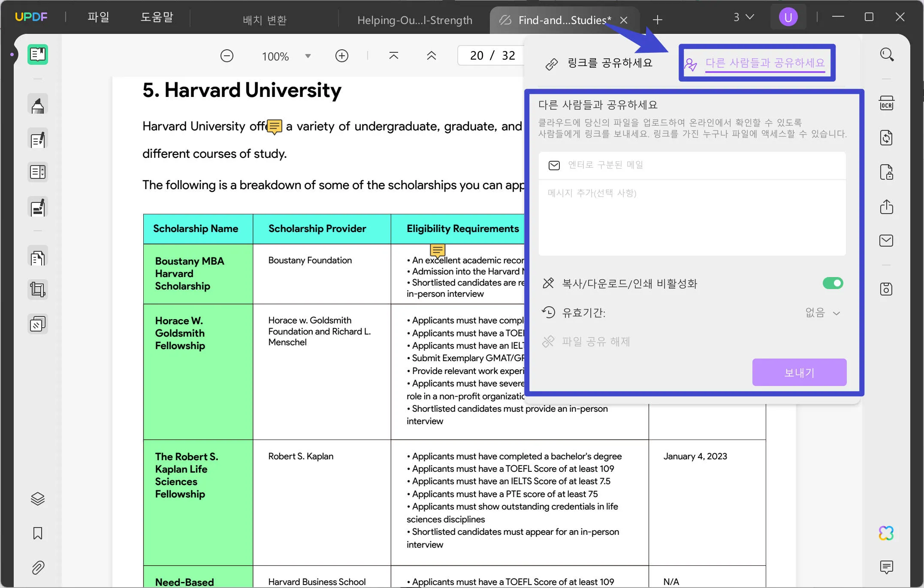The width and height of the screenshot is (924, 588).
Task: Open the Edit PDF tool
Action: 38,139
